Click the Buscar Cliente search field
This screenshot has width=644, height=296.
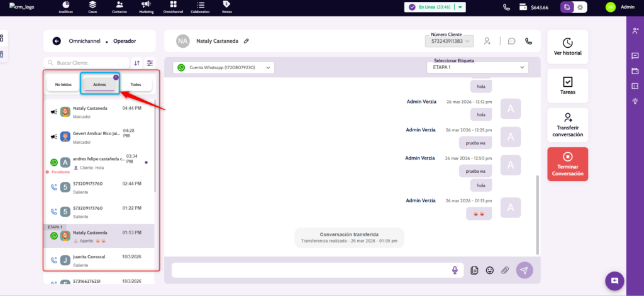click(88, 63)
